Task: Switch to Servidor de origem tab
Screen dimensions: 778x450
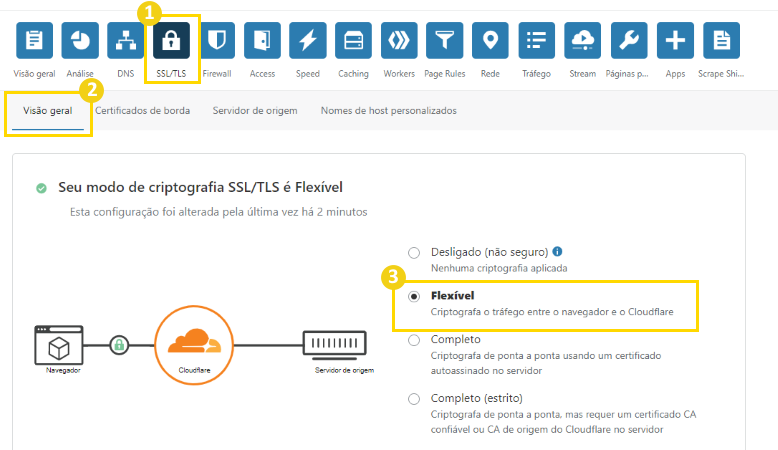Action: click(x=255, y=111)
